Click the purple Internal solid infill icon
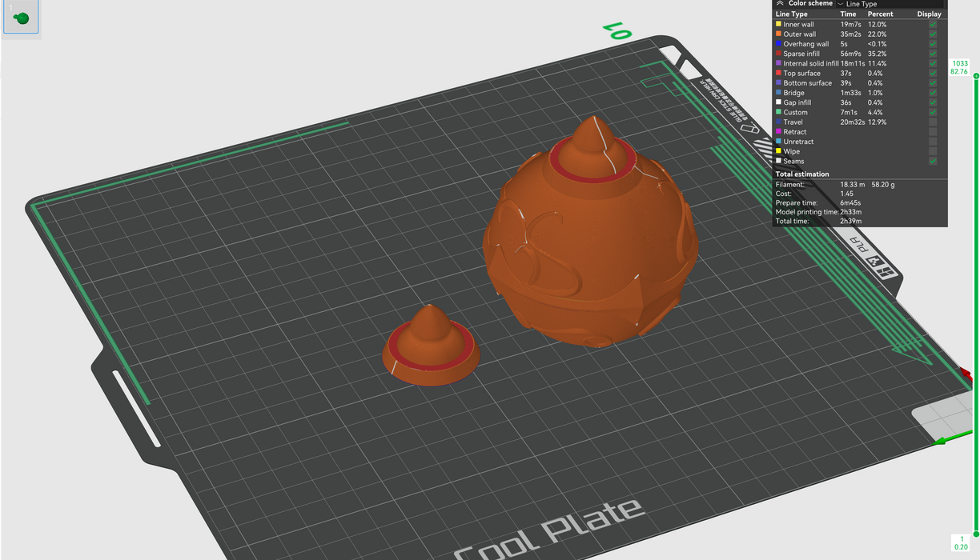Image resolution: width=980 pixels, height=560 pixels. tap(778, 63)
